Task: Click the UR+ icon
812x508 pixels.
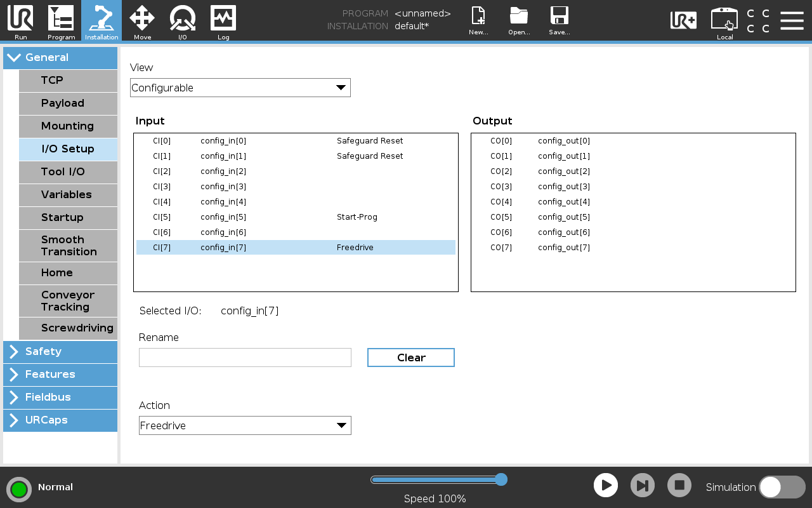Action: pos(683,20)
